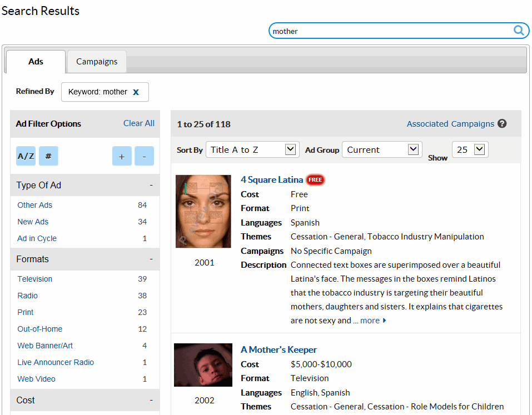Collapse all filter groups with minus button
This screenshot has height=415, width=532.
(x=144, y=156)
